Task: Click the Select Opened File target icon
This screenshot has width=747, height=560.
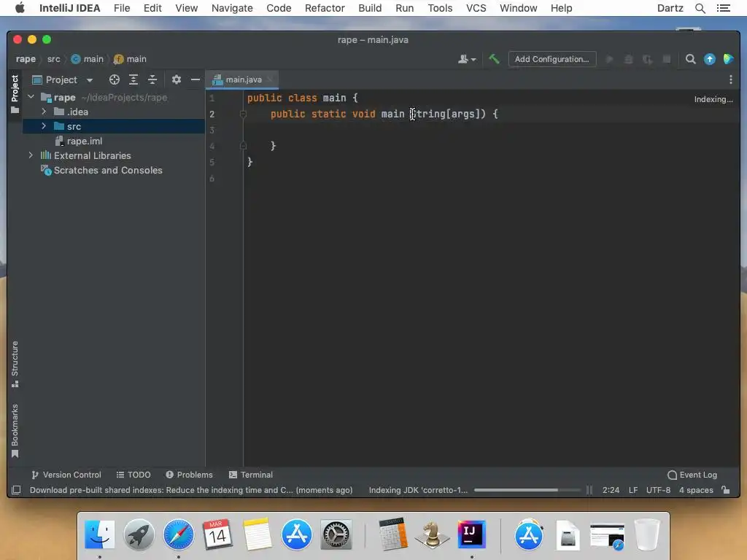Action: pos(115,79)
